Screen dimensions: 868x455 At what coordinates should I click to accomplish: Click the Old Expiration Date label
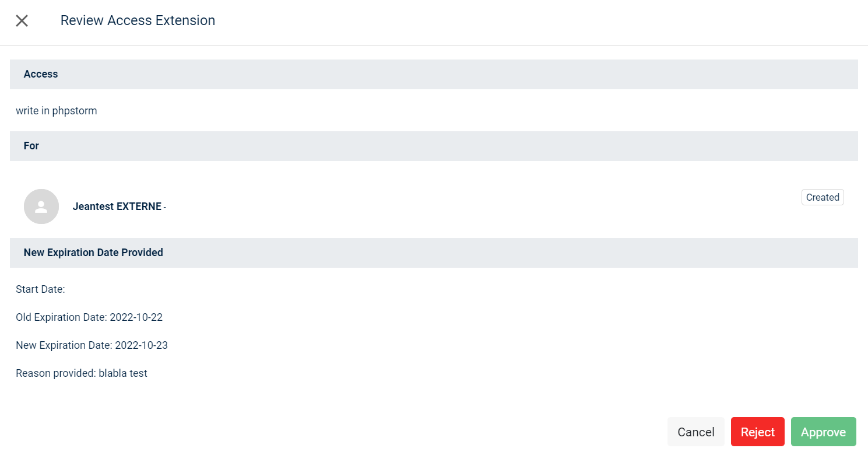tap(61, 317)
